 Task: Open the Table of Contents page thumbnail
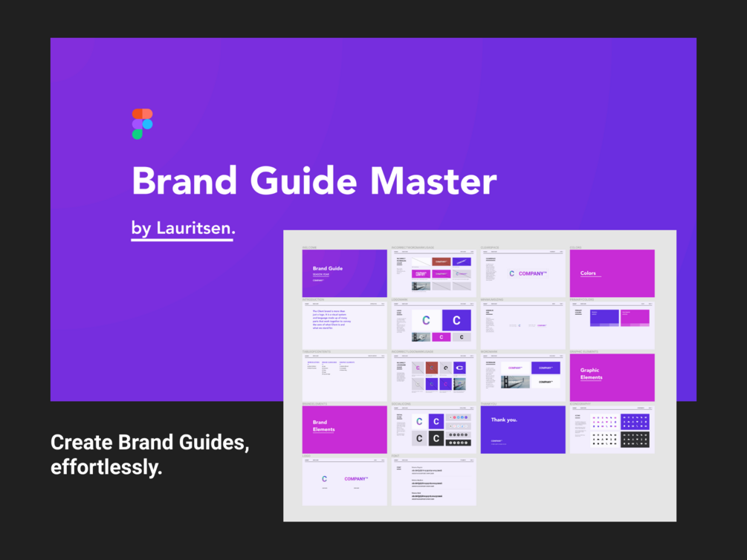tap(344, 377)
